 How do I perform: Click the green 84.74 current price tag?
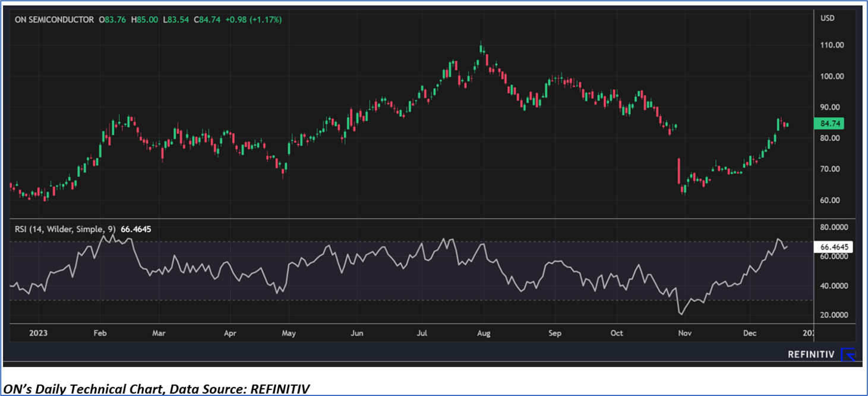click(829, 124)
